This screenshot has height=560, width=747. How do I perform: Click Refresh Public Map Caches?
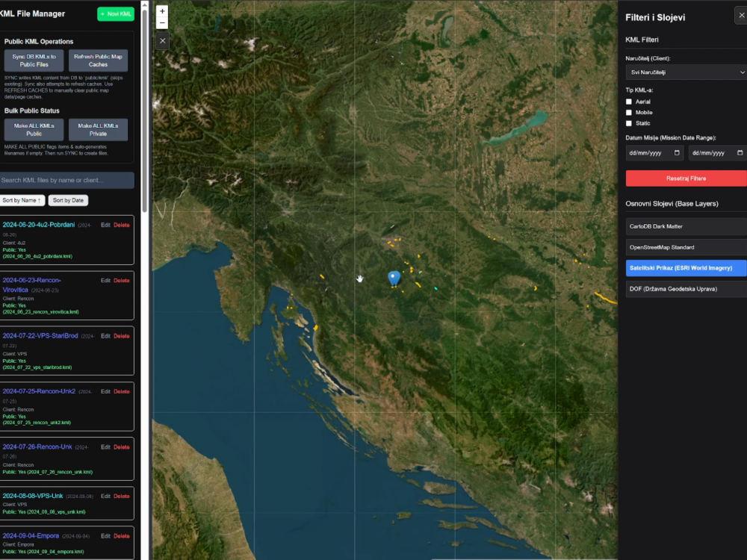(98, 60)
